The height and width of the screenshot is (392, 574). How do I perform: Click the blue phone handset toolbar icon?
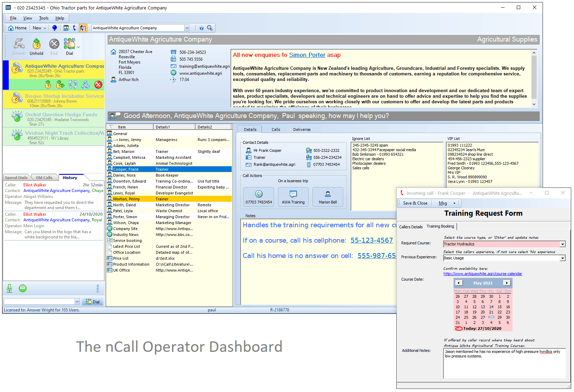coord(74,28)
